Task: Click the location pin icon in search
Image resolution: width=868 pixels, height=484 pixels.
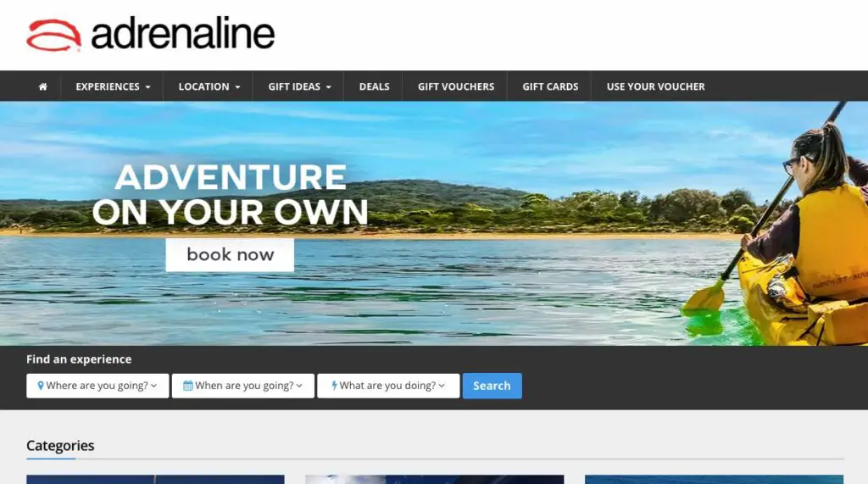Action: click(41, 386)
